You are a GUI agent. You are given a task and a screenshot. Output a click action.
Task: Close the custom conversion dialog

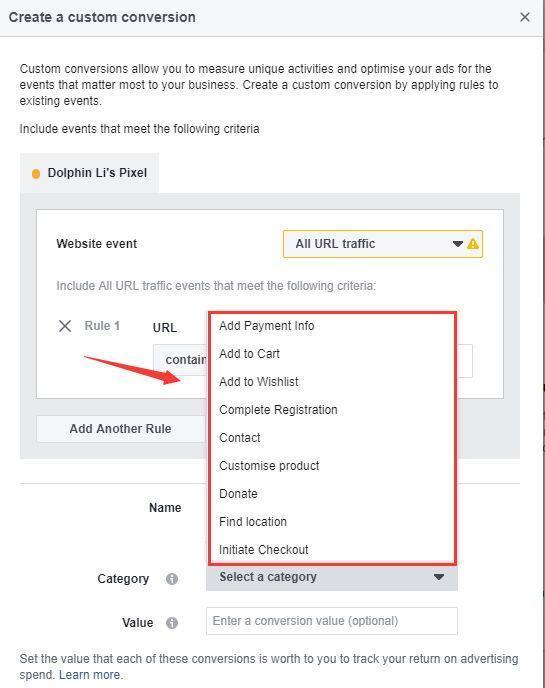point(524,17)
